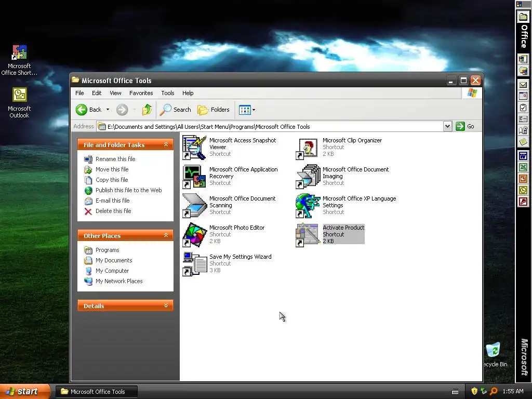The height and width of the screenshot is (399, 532).
Task: Click the Forward arrow toolbar button
Action: click(x=122, y=110)
